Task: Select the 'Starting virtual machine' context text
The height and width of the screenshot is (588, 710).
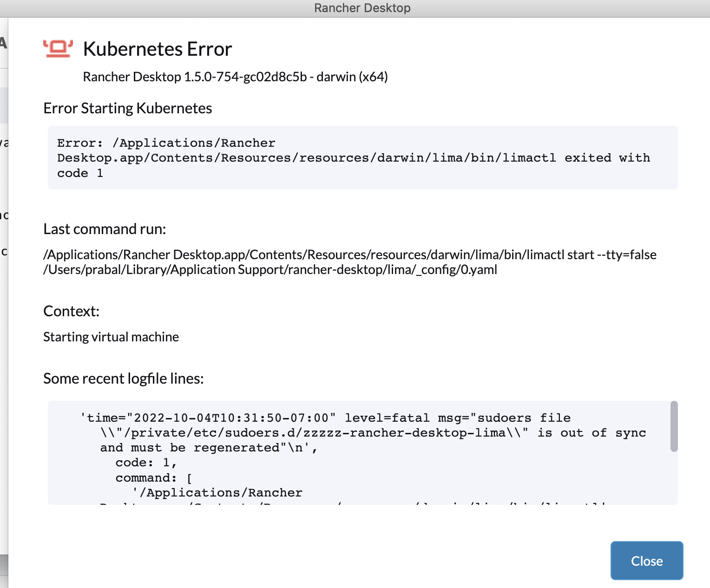Action: tap(111, 336)
